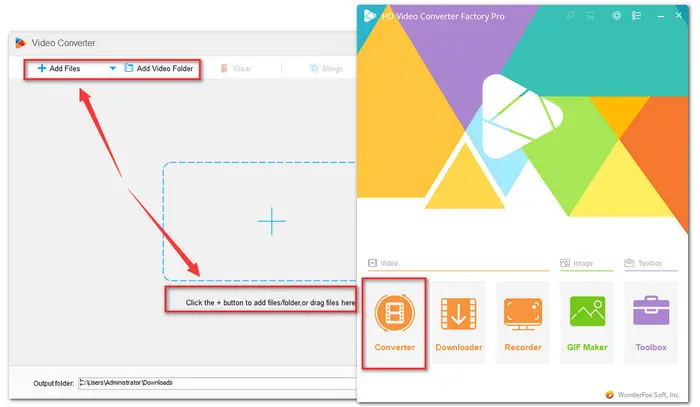Open the Converter module

[x=394, y=324]
